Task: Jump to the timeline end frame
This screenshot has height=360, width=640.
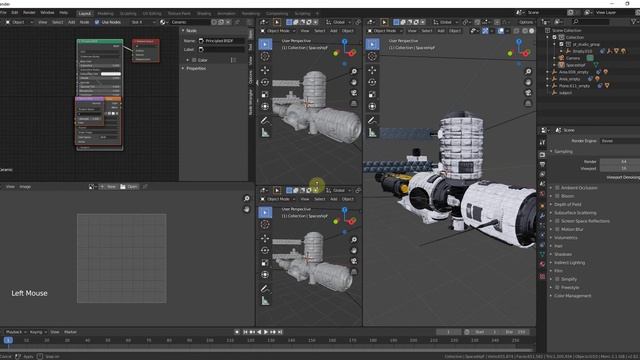Action: [x=280, y=332]
